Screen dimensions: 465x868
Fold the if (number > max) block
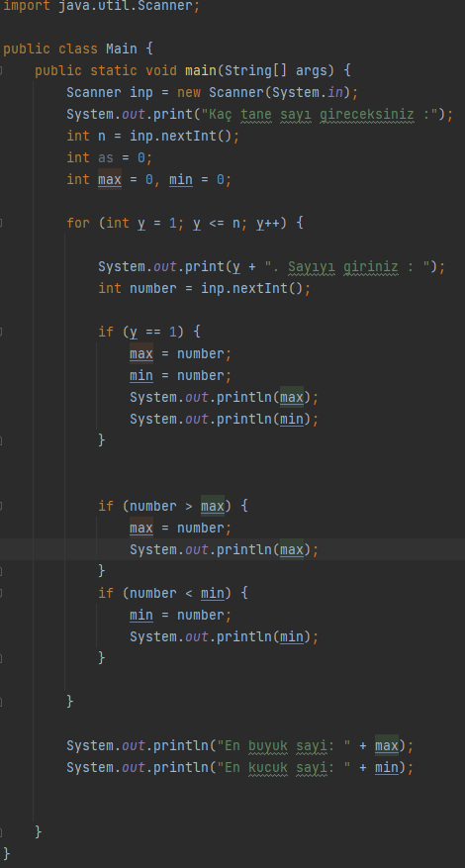pyautogui.click(x=1, y=506)
